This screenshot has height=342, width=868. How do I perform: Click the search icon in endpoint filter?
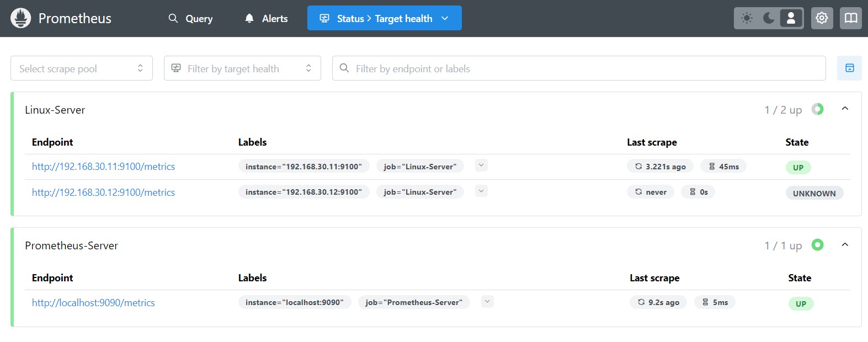[x=344, y=68]
